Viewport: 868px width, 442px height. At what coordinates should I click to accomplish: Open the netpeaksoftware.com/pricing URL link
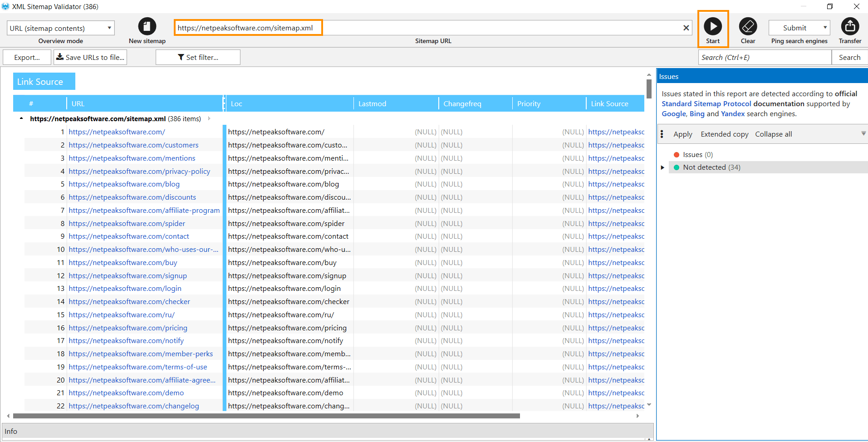pos(128,328)
